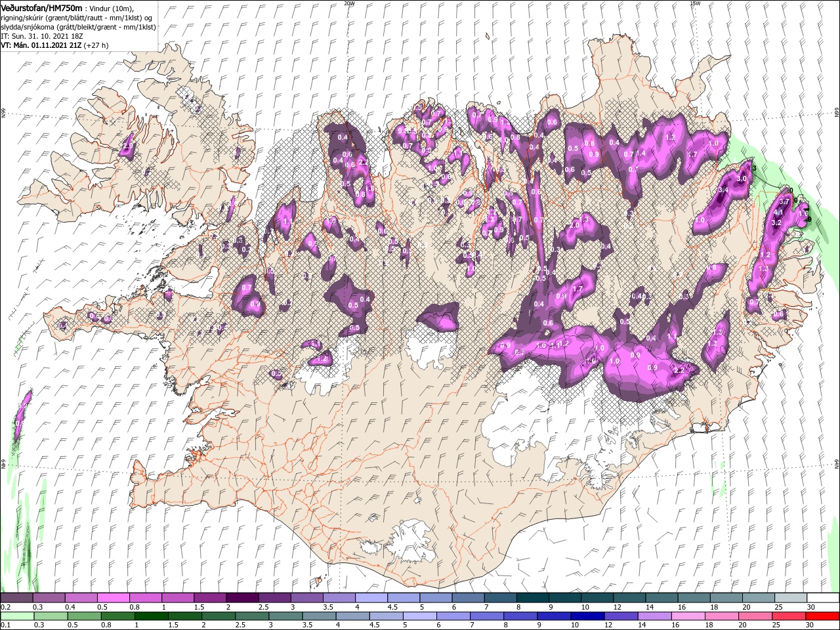Select the dark teal 8–9 snow swatch

click(x=532, y=598)
